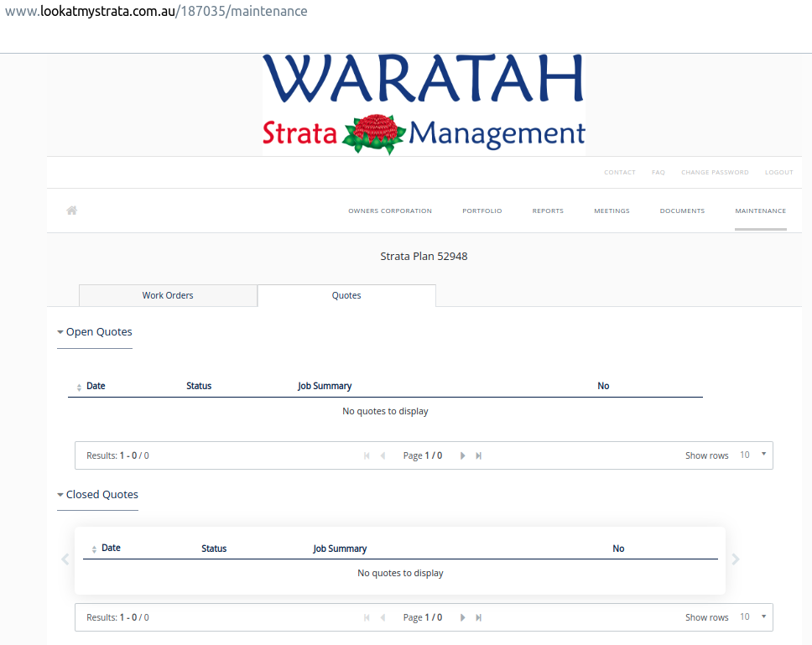The image size is (812, 645).
Task: Open the Owners Corporation menu
Action: [x=390, y=211]
